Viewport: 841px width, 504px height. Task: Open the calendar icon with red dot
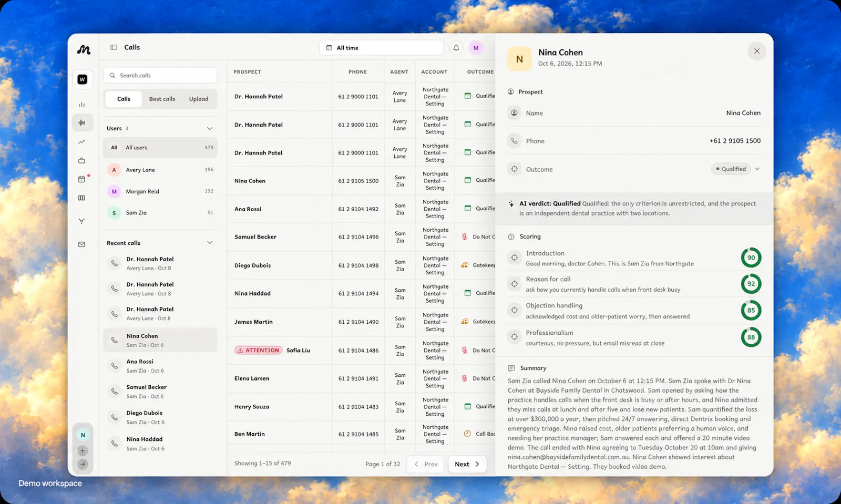(x=82, y=179)
